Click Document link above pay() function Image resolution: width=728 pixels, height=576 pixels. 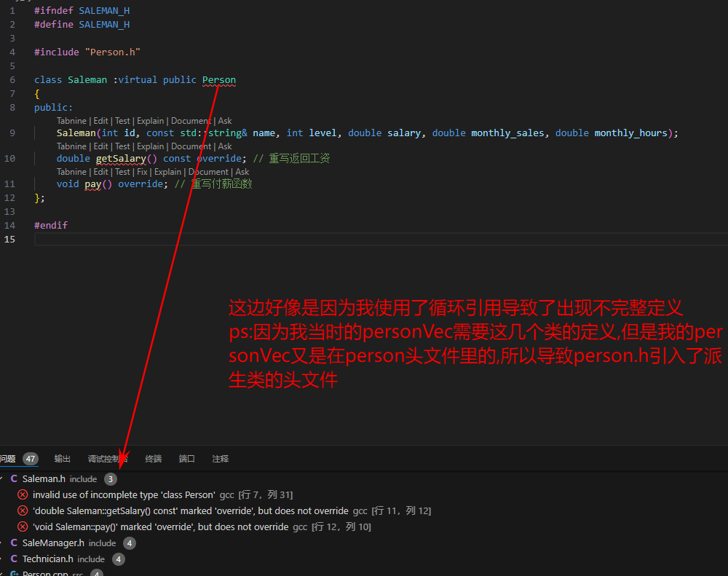coord(208,172)
